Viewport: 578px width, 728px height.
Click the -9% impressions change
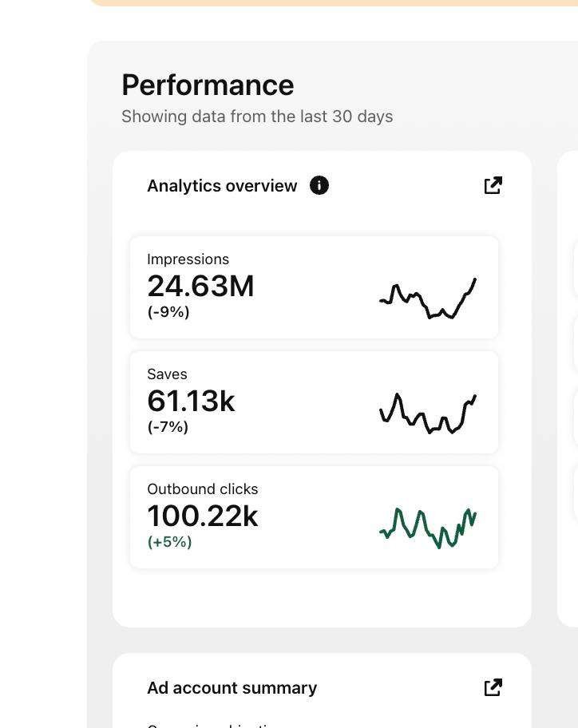[168, 312]
